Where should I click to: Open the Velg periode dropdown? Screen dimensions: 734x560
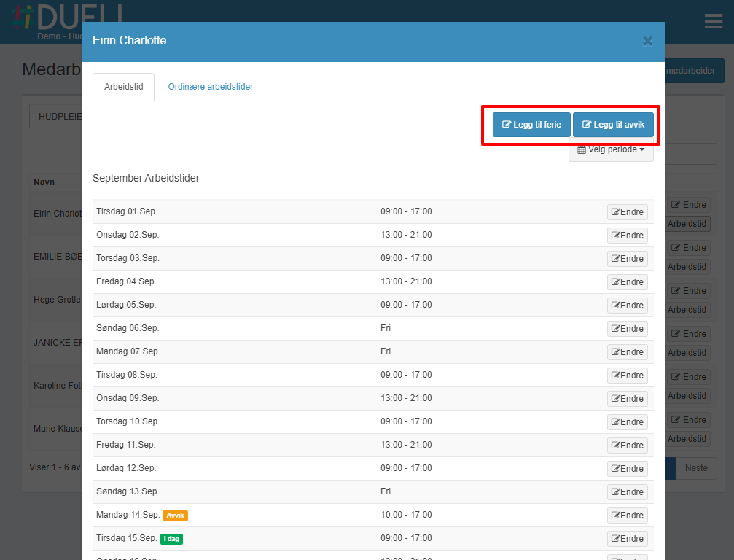[611, 149]
